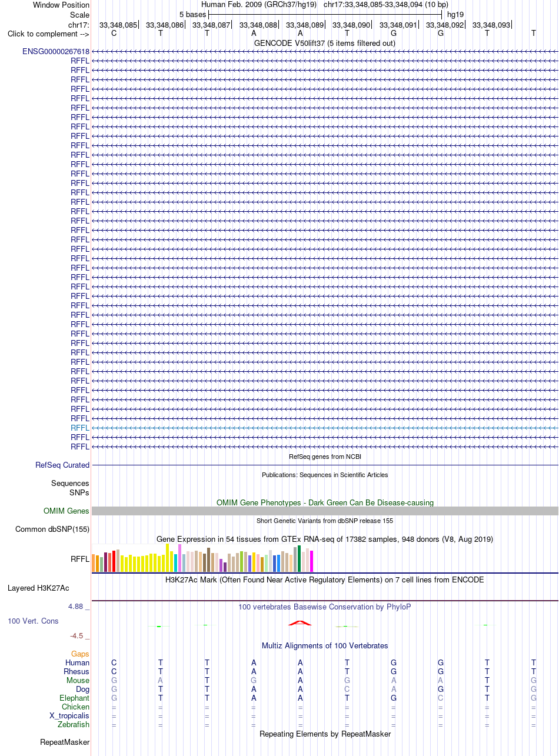Click the ENSG00000267618 gene label
The width and height of the screenshot is (559, 756).
pyautogui.click(x=56, y=51)
